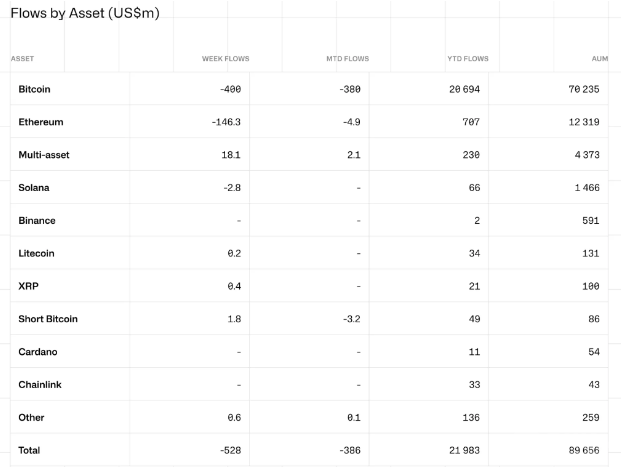Image resolution: width=621 pixels, height=467 pixels.
Task: Select the YTD FLOWS column header
Action: pyautogui.click(x=467, y=59)
